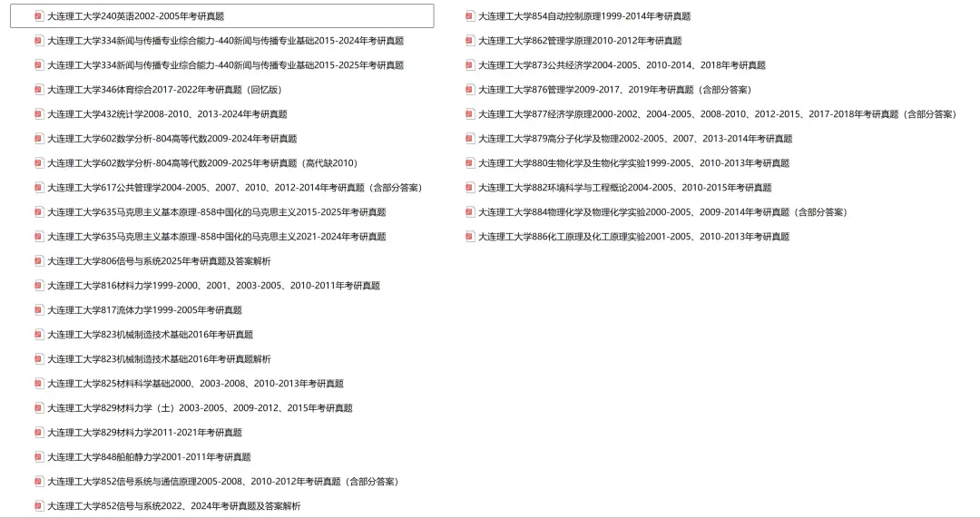Screen dimensions: 980x518
Task: Select 825材料科学基础2000、2003-2008 file name
Action: click(196, 383)
